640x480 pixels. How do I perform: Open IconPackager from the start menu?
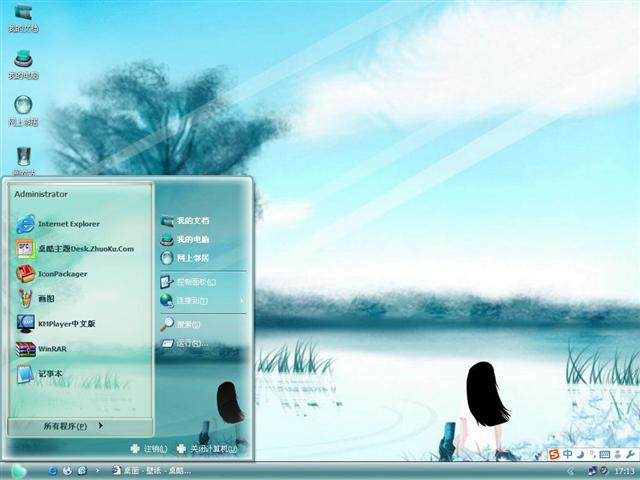[52, 273]
